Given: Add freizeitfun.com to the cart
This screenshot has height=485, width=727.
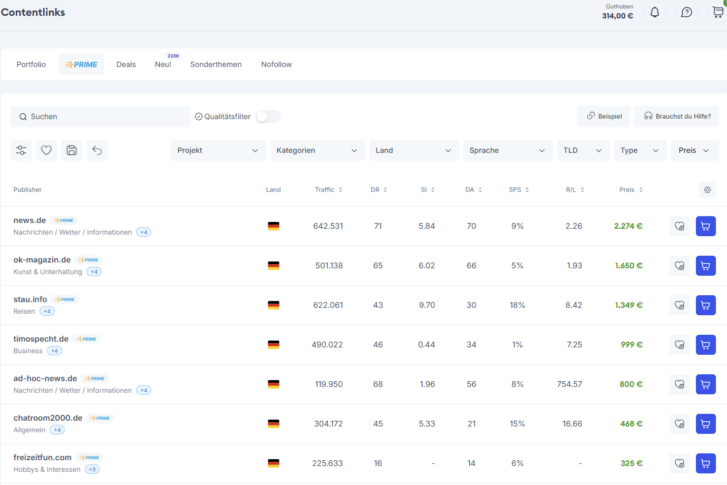Looking at the screenshot, I should click(x=705, y=463).
